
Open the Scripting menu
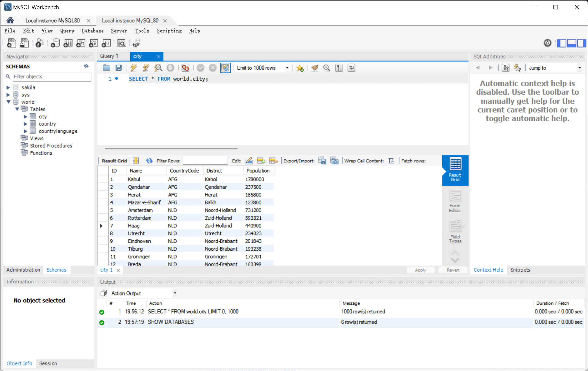point(169,31)
